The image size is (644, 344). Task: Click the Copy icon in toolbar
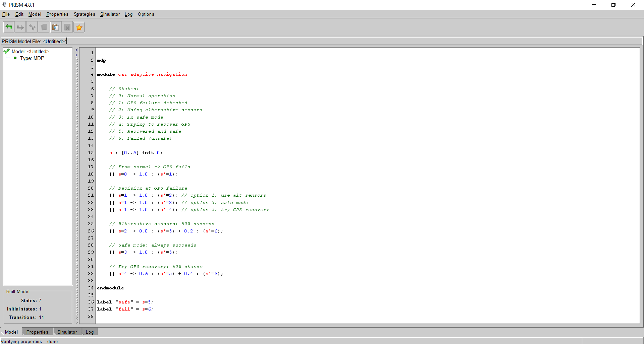[44, 27]
